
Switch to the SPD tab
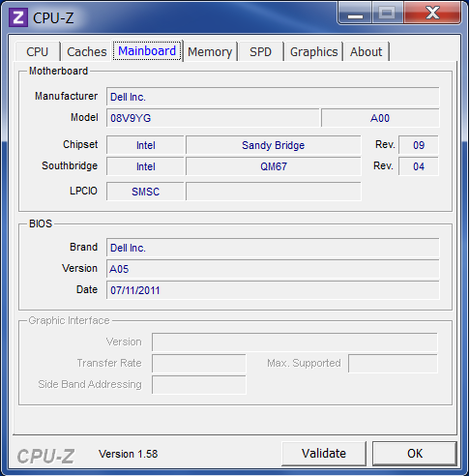coord(260,51)
